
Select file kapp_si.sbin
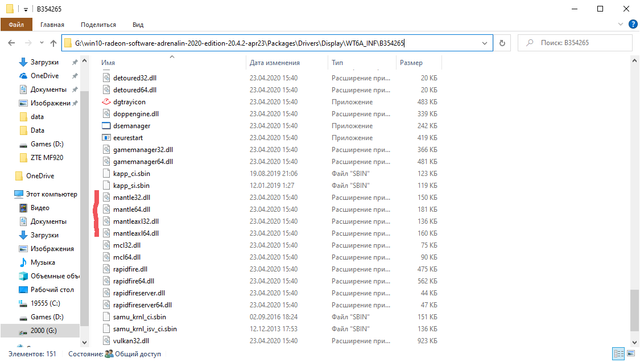pos(131,185)
